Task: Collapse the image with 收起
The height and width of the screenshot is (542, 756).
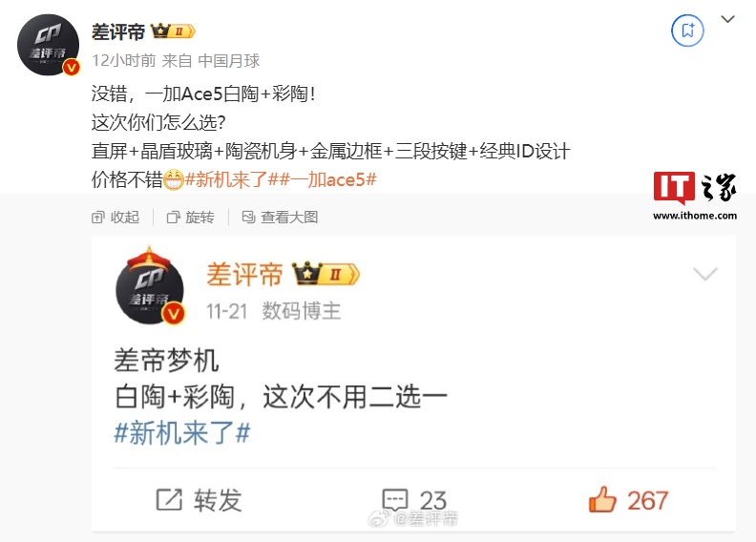Action: 115,218
